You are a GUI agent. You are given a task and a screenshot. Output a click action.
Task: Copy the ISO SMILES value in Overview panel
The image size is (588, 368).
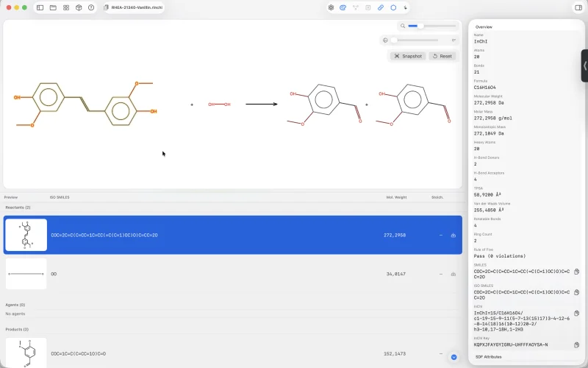tap(576, 292)
